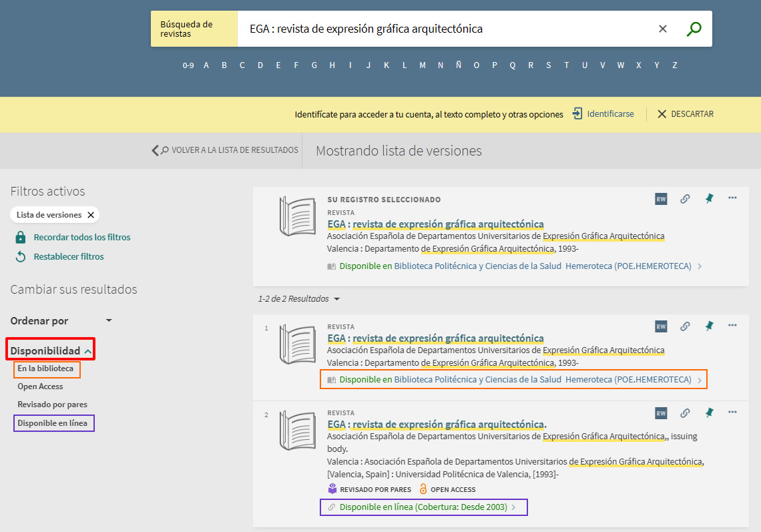Open result 2 title EGA link
The width and height of the screenshot is (761, 532).
tap(437, 425)
